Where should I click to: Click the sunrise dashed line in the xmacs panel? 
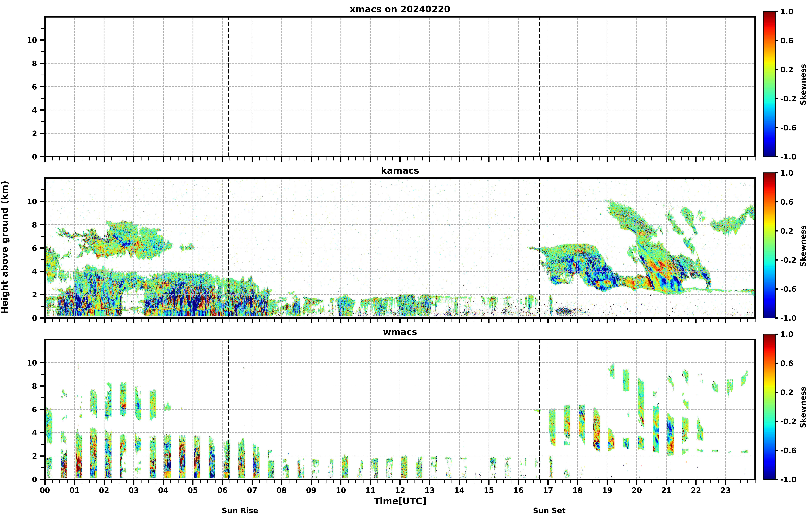[228, 87]
